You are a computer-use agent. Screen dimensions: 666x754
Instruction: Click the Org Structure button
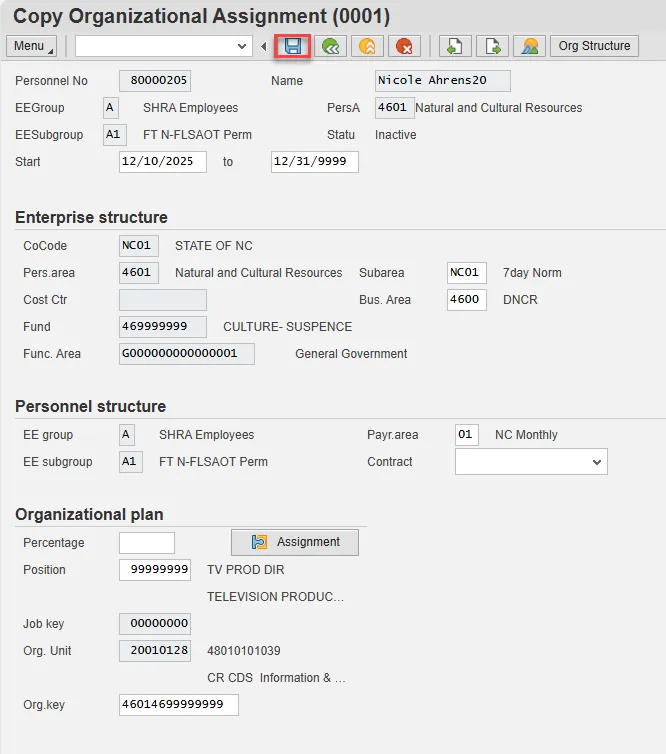point(594,46)
